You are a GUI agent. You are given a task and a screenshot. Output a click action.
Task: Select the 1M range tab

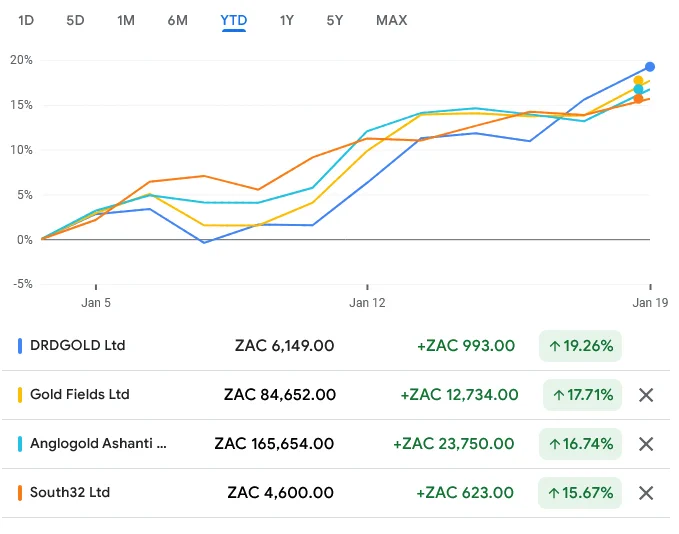click(x=126, y=20)
